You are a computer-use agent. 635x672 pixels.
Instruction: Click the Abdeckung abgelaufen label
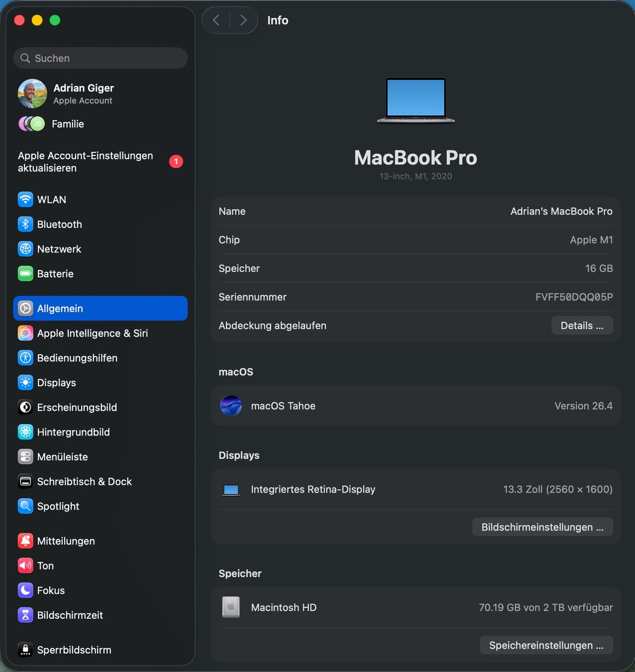click(272, 326)
